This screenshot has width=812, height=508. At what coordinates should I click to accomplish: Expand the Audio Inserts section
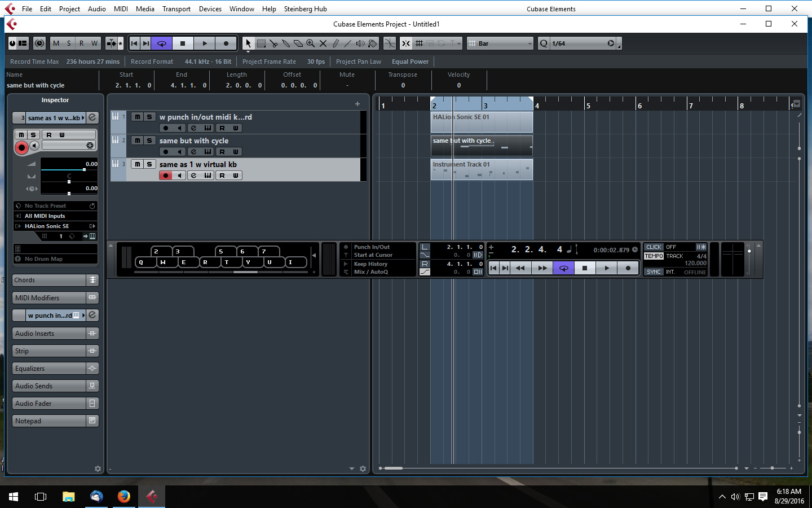tap(55, 334)
